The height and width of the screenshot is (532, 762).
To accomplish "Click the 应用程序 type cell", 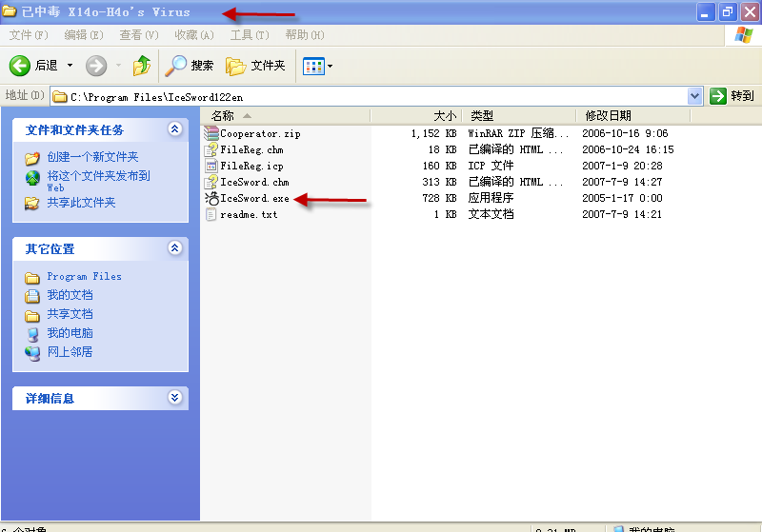I will (491, 198).
